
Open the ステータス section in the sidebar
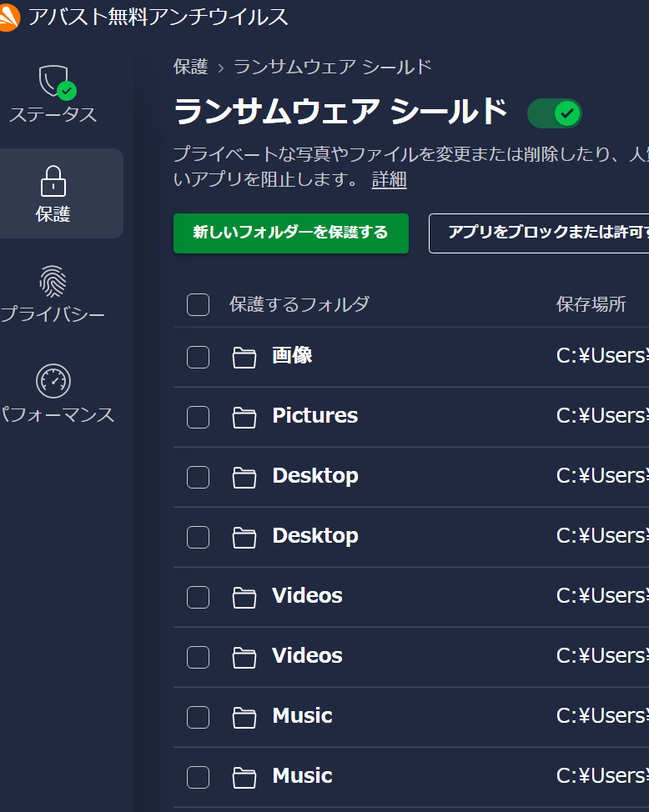click(53, 93)
